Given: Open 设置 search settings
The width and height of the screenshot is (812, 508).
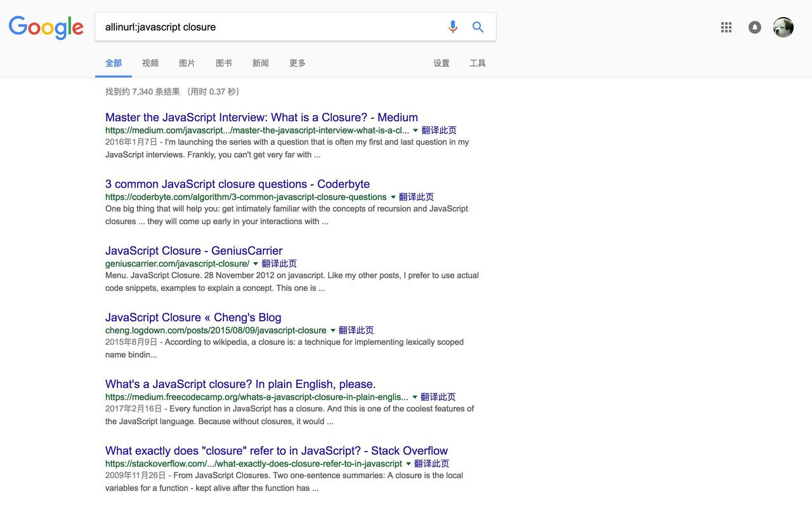Looking at the screenshot, I should (442, 63).
